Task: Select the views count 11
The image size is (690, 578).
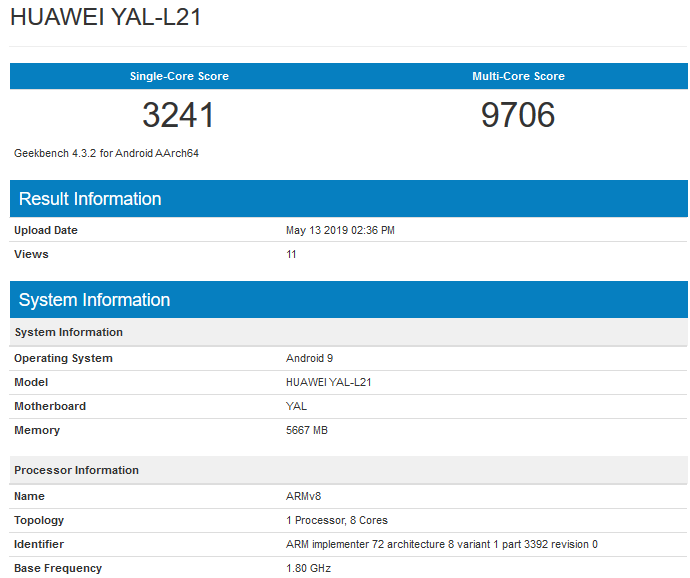Action: (291, 254)
